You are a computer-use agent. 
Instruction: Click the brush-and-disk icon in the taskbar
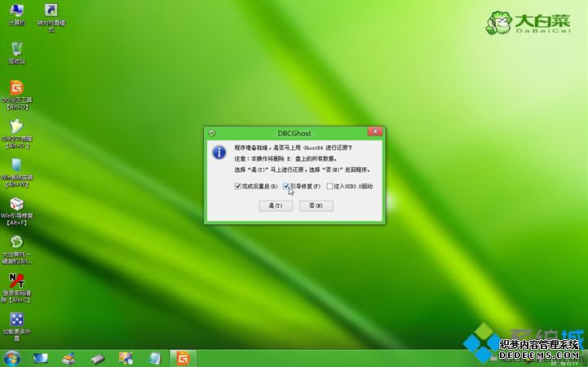(69, 358)
